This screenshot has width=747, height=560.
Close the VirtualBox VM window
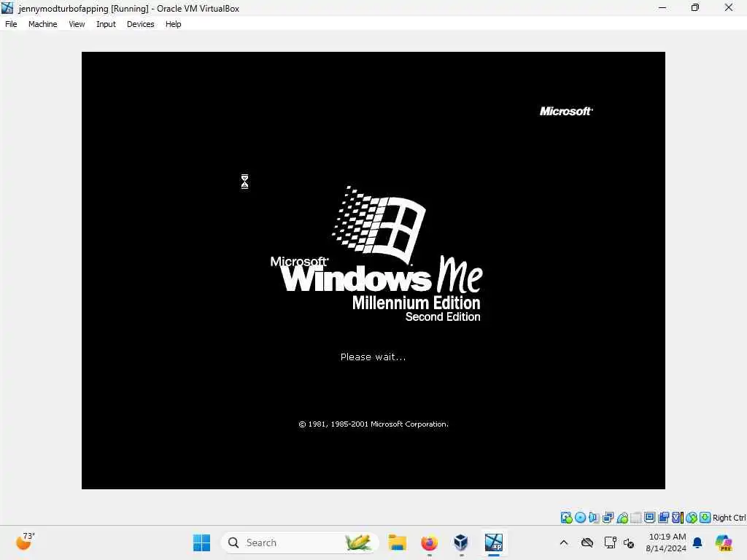pos(729,7)
